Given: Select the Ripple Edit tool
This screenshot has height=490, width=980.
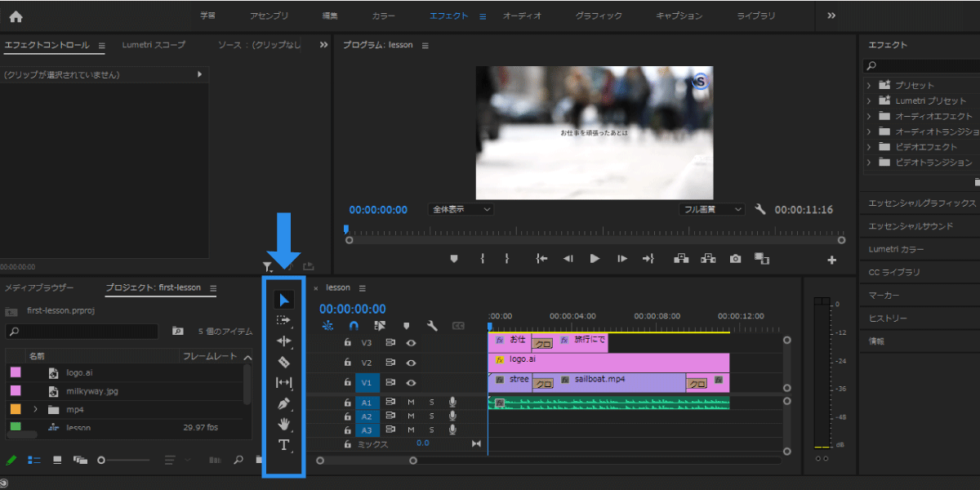Looking at the screenshot, I should click(x=283, y=341).
